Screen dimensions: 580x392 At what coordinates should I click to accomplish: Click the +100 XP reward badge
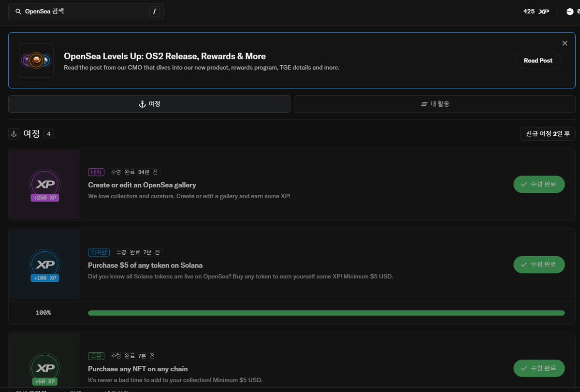coord(45,278)
